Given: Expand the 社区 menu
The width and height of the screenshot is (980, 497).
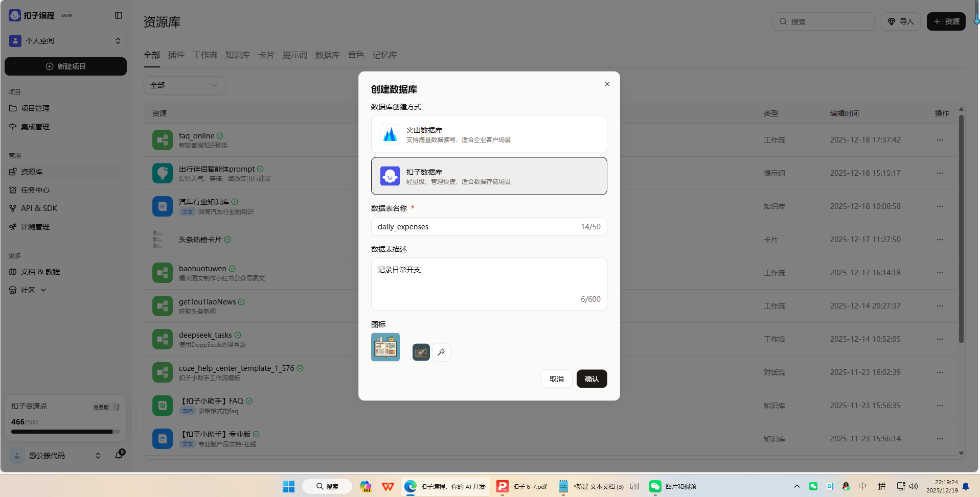Looking at the screenshot, I should (28, 290).
